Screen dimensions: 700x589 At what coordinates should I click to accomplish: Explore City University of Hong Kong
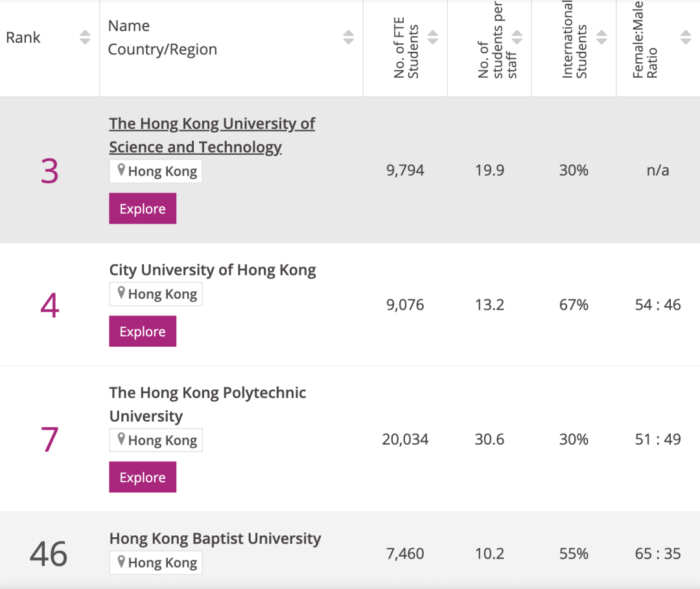[143, 331]
